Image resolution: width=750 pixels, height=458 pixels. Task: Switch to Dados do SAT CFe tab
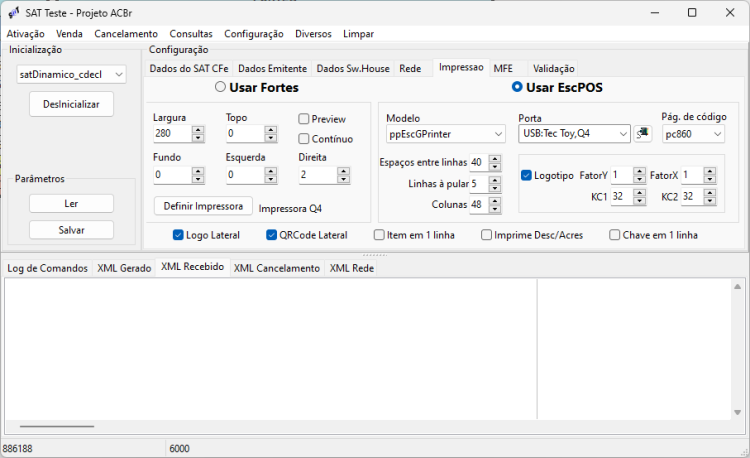click(x=189, y=69)
